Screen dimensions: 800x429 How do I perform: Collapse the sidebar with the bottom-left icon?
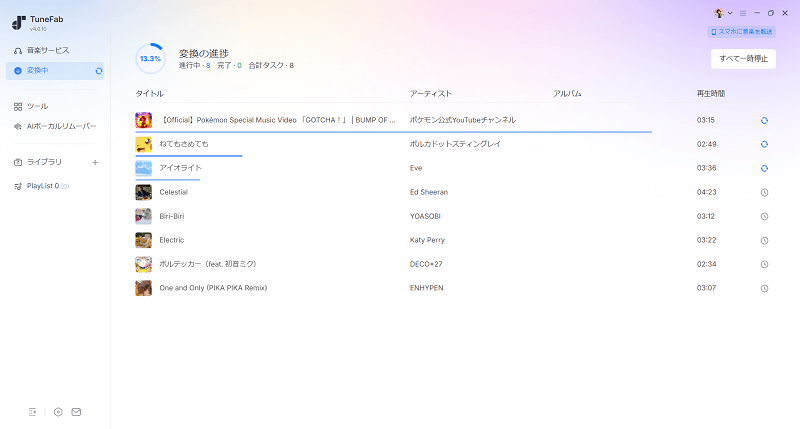32,412
